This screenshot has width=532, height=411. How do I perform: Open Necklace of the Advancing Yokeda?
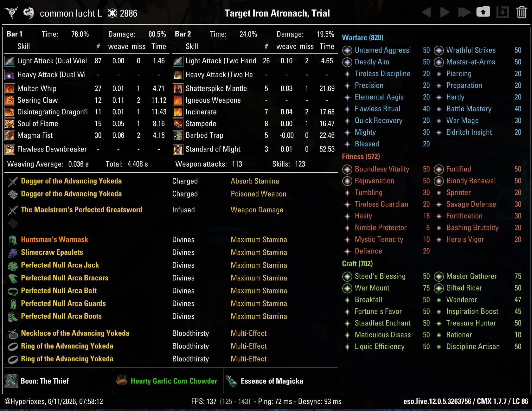75,333
